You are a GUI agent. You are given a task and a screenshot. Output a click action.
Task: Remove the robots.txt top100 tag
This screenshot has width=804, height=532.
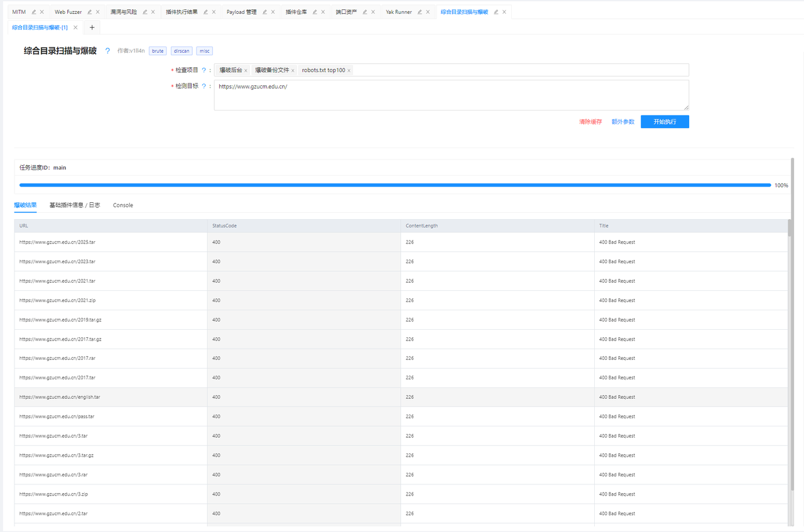click(349, 70)
